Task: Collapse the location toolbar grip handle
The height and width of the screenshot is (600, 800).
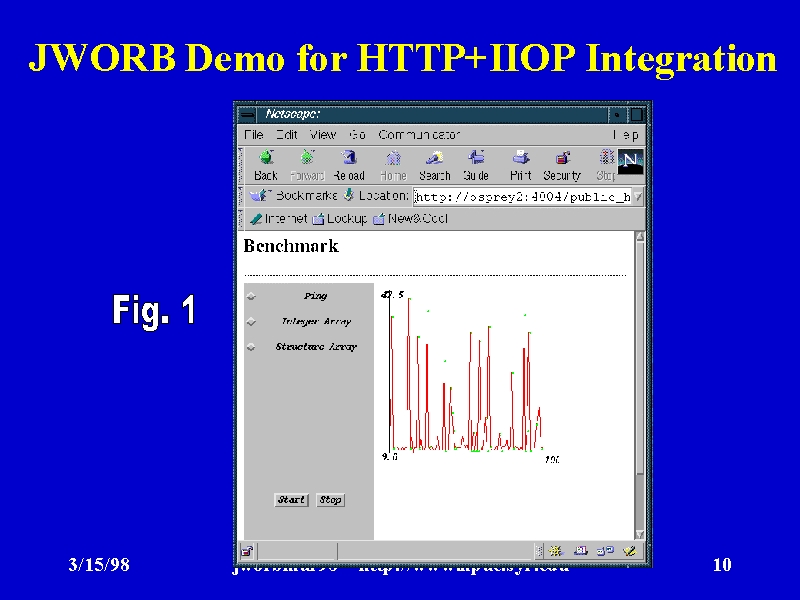Action: point(241,196)
